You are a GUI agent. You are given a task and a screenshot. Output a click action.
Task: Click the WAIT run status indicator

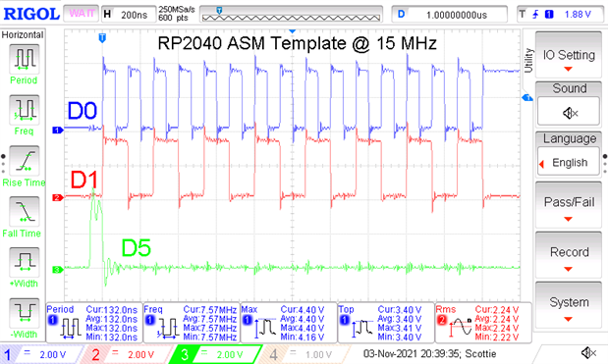(x=82, y=14)
